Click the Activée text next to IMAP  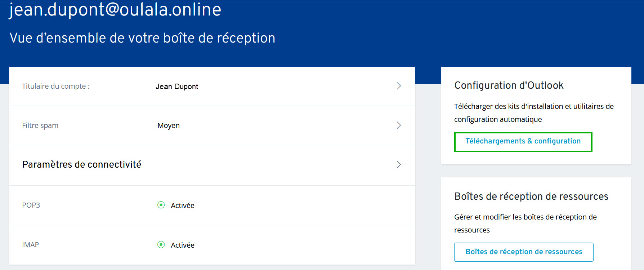(183, 245)
